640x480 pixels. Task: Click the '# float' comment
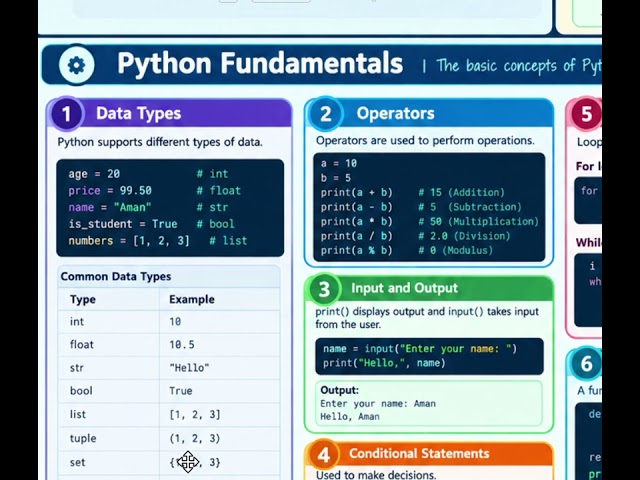219,191
